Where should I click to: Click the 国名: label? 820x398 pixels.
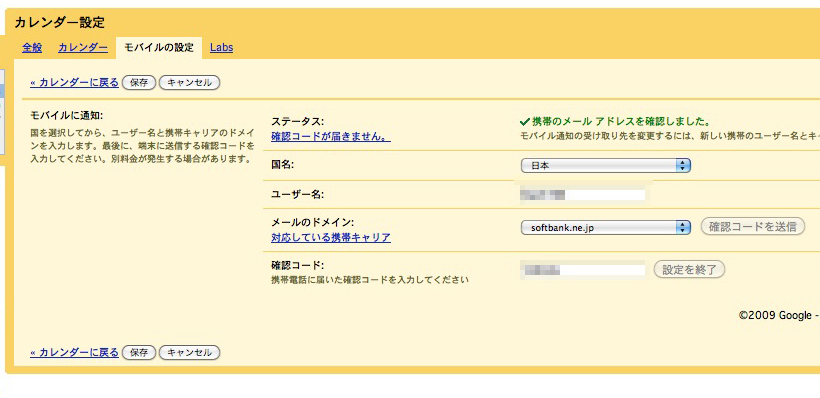click(283, 165)
